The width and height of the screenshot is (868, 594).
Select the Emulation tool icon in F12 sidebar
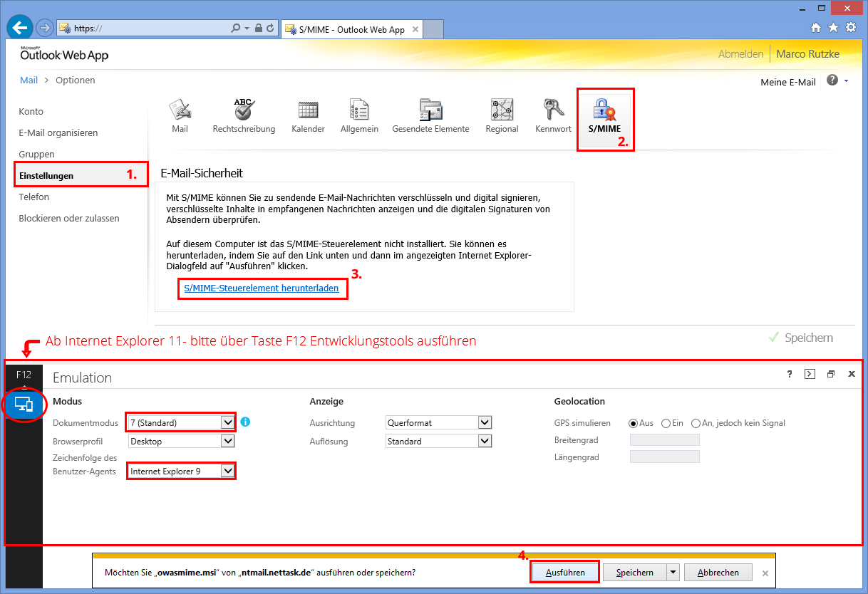point(24,405)
